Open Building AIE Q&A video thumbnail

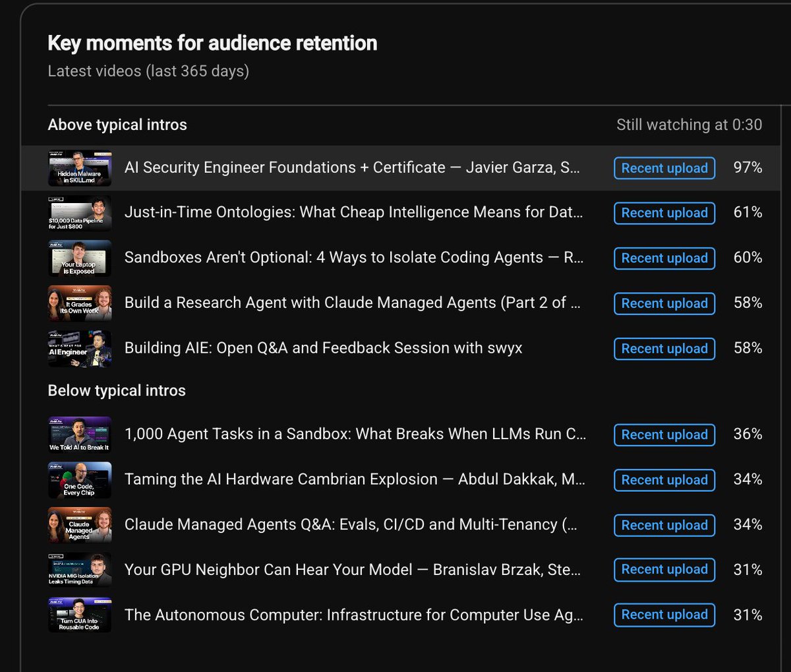80,348
